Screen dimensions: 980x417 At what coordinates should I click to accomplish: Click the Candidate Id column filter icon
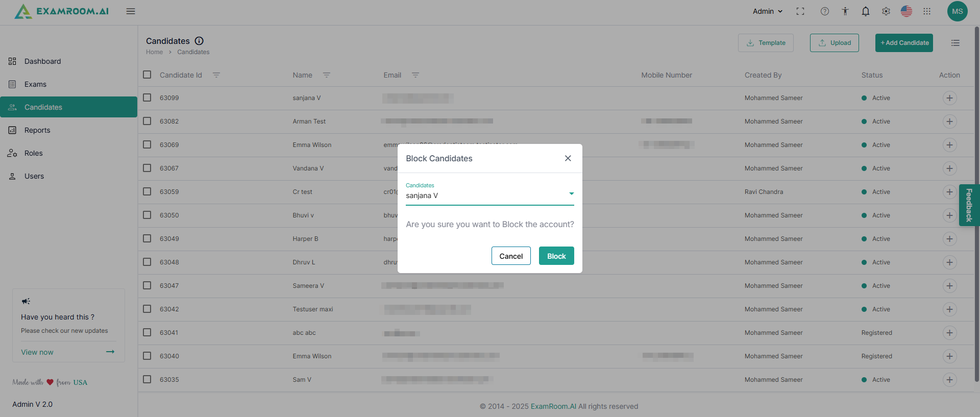(216, 75)
